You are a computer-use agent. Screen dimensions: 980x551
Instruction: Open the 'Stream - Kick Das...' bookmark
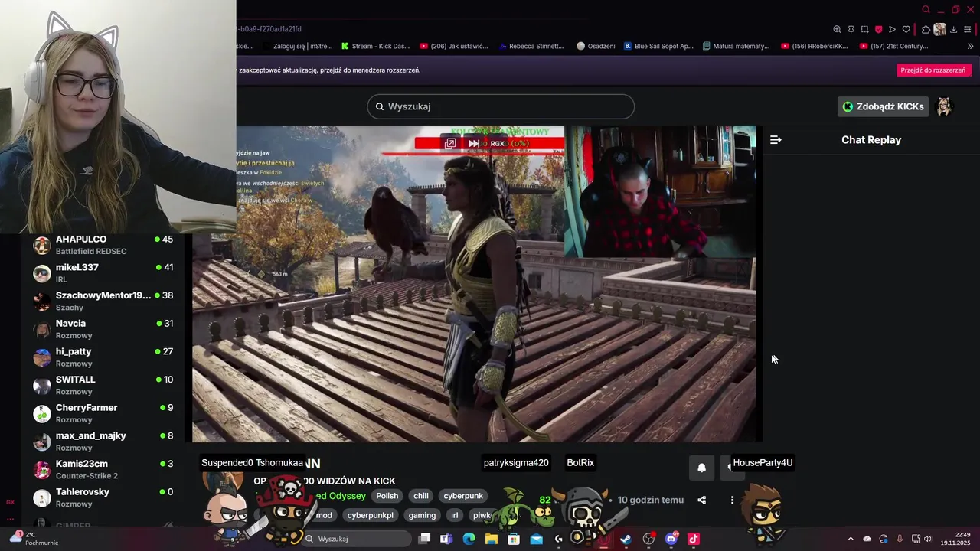pyautogui.click(x=375, y=46)
